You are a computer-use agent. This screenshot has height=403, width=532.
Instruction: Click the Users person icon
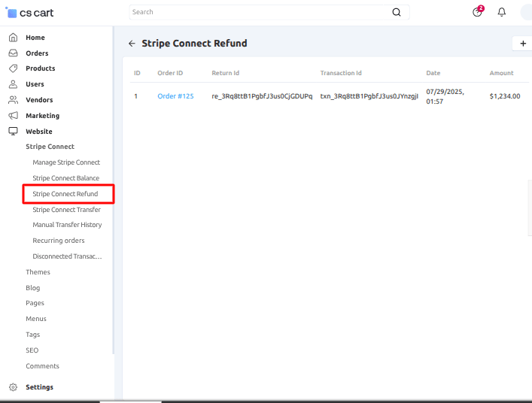point(13,84)
